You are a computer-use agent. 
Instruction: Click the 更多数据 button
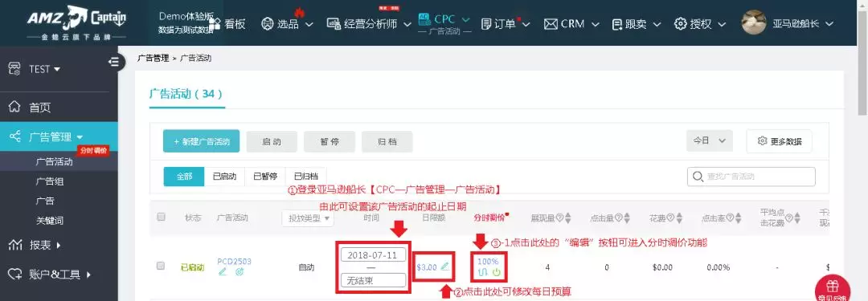(x=780, y=141)
